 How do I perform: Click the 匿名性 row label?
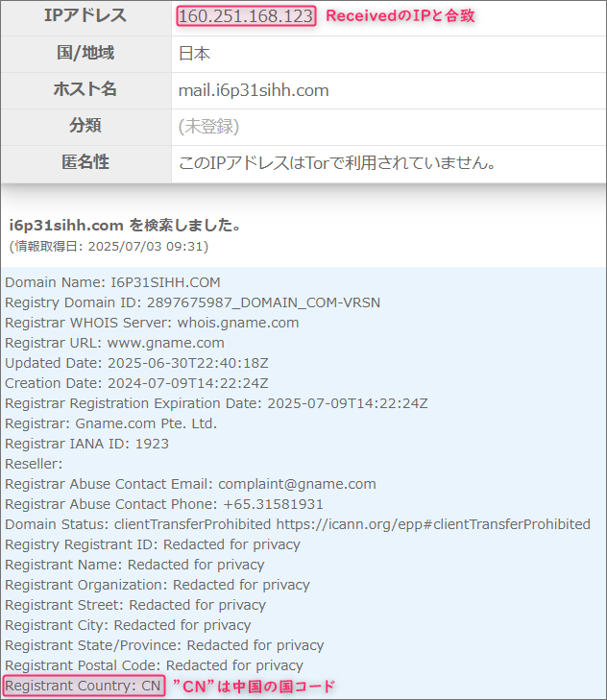pos(85,161)
